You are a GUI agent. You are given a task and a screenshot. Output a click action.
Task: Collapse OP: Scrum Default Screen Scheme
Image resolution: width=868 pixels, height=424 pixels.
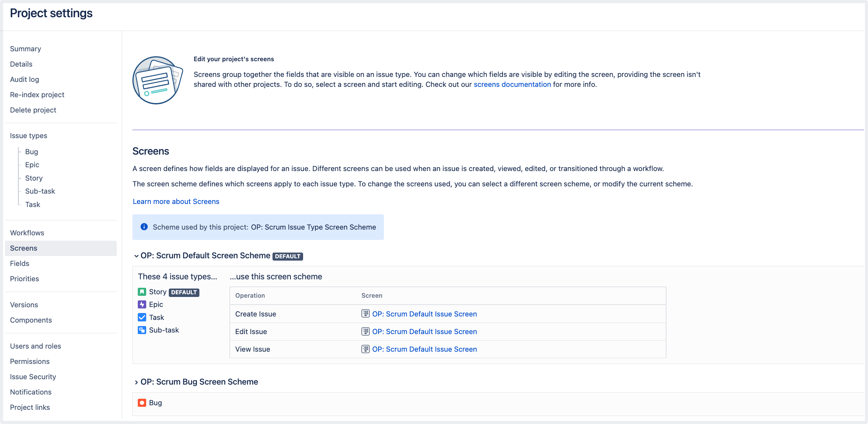tap(136, 256)
